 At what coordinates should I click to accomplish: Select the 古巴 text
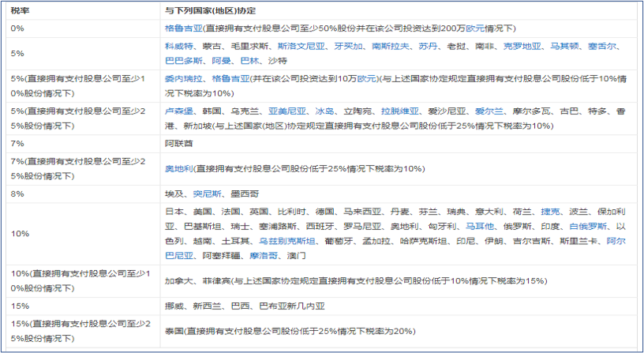pos(569,111)
